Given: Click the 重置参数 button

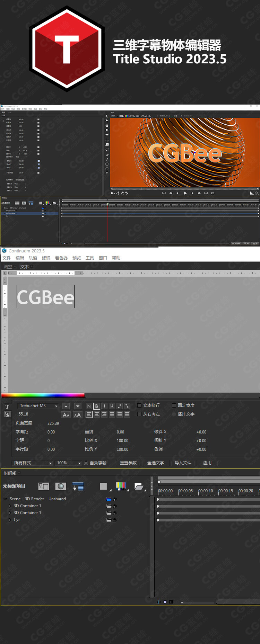Looking at the screenshot, I should 128,463.
